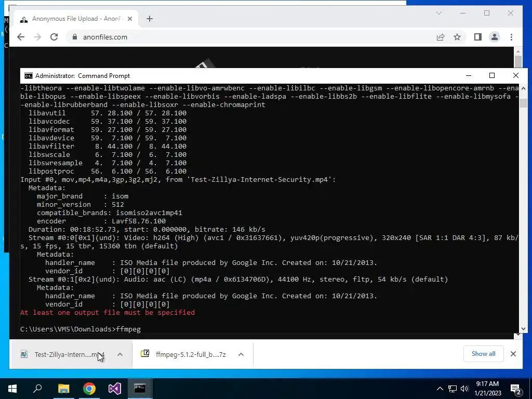Maximize the Command Prompt window
Screen dimensions: 532x399
pos(492,75)
